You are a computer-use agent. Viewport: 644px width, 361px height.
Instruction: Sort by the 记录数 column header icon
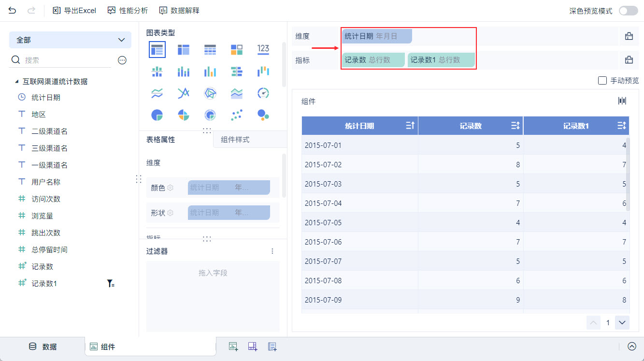515,126
